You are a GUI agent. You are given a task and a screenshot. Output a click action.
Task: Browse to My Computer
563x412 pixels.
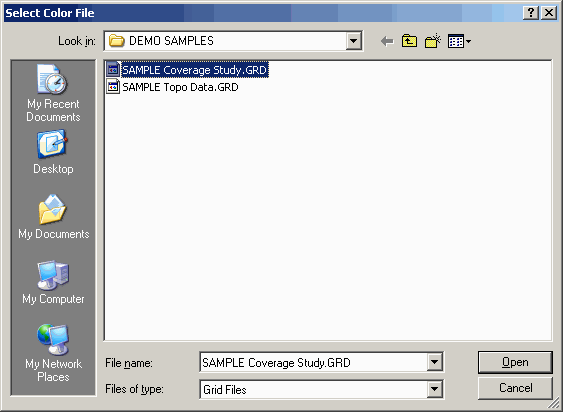[53, 282]
